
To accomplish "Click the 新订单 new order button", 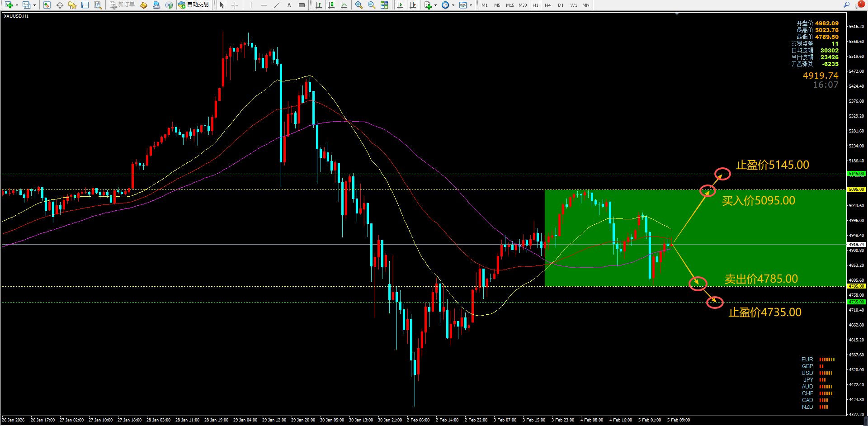I will pos(122,5).
